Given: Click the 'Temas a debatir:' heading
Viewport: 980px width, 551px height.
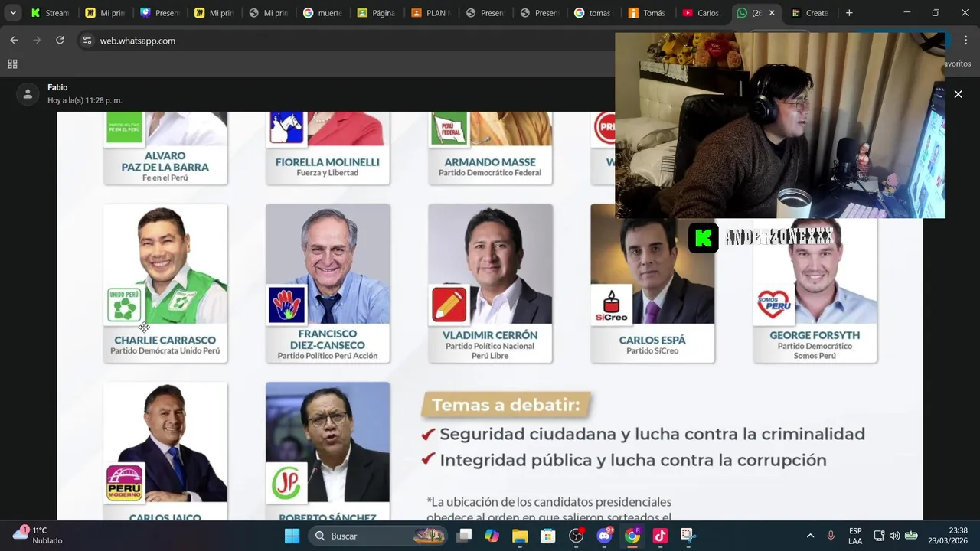Looking at the screenshot, I should 506,405.
